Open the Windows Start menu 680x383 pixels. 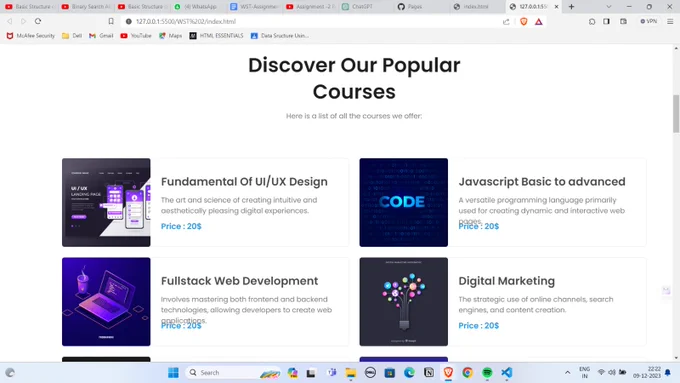(x=173, y=373)
